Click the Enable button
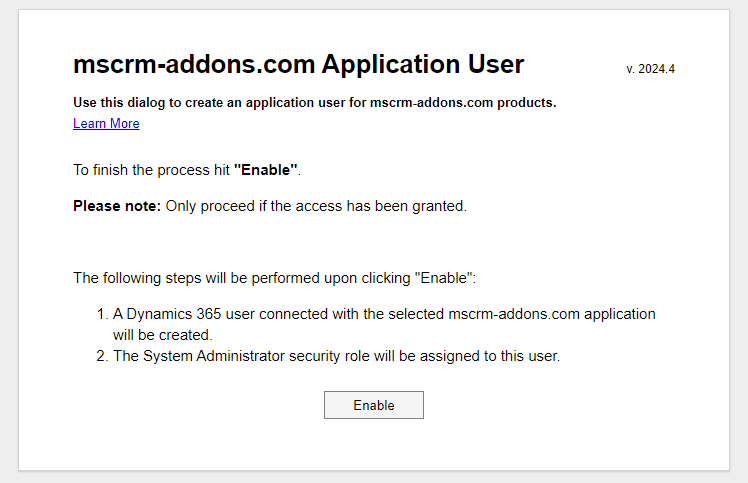The width and height of the screenshot is (748, 483). point(374,405)
